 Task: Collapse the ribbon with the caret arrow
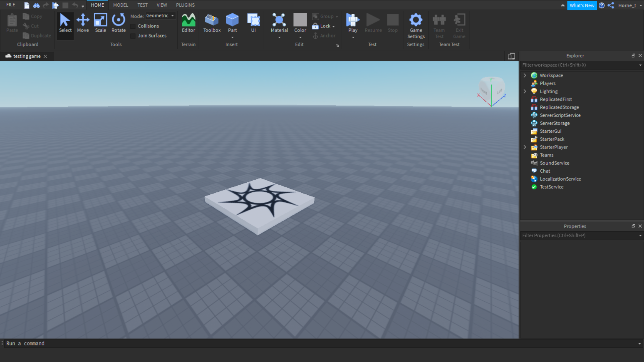[562, 5]
